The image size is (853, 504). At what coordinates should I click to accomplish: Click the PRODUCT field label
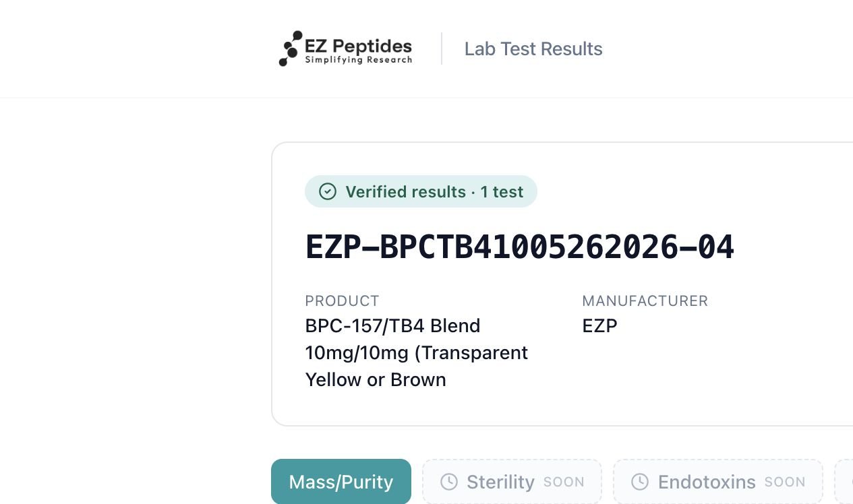342,301
